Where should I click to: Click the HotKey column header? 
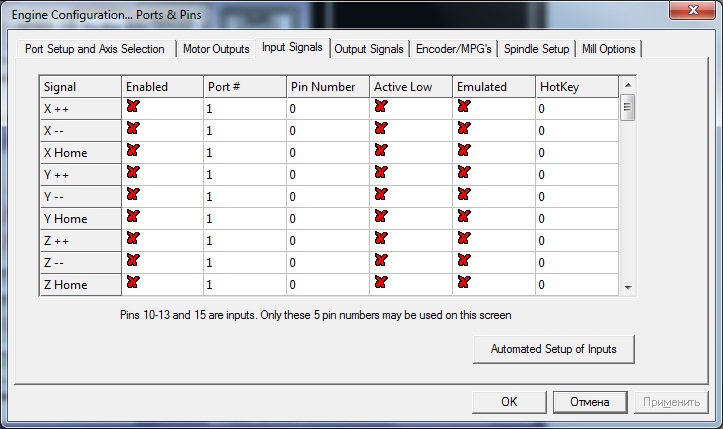pos(577,87)
